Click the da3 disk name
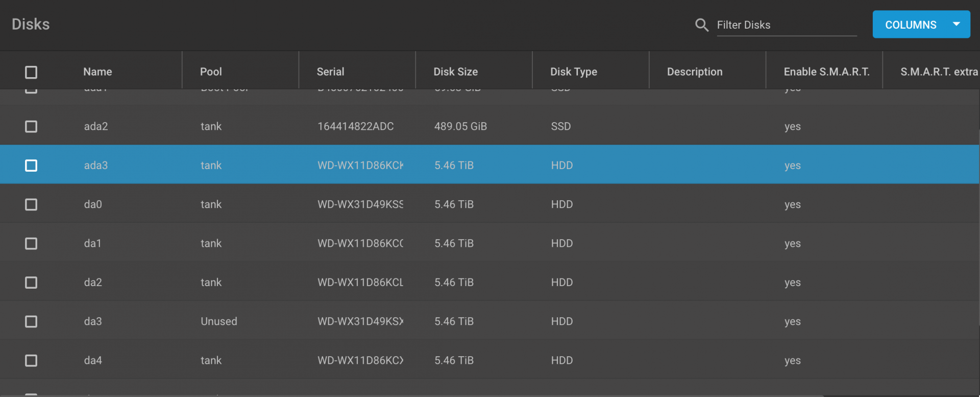980x397 pixels. [x=93, y=321]
